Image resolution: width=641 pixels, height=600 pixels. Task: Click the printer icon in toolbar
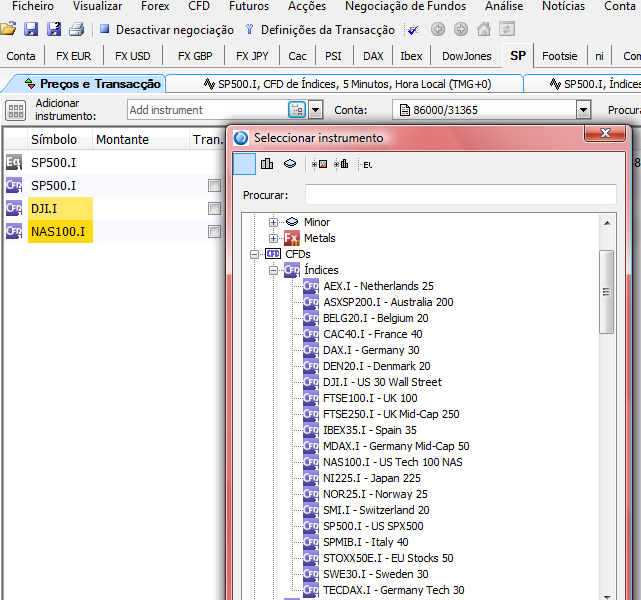pyautogui.click(x=76, y=29)
